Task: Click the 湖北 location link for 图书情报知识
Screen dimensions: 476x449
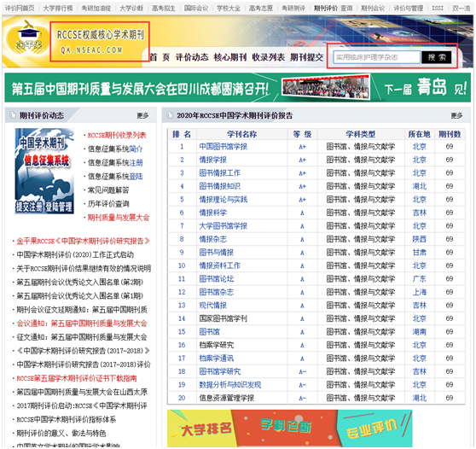Action: point(419,186)
